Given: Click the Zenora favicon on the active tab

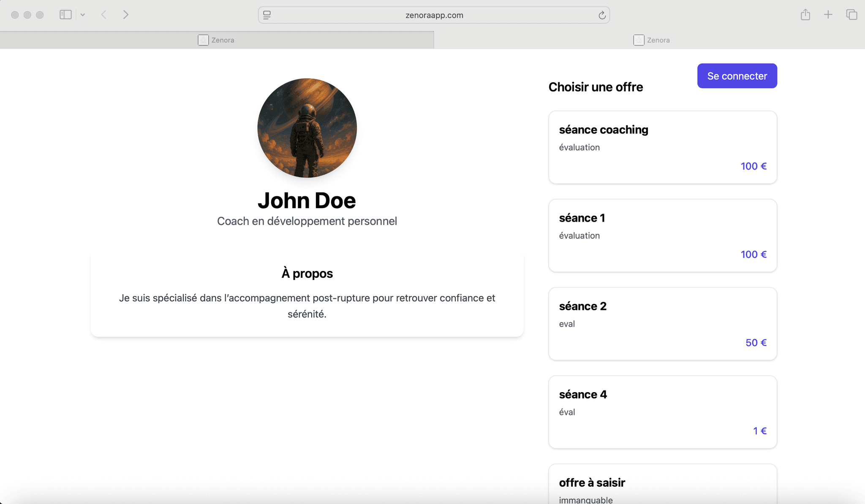Looking at the screenshot, I should pos(204,40).
